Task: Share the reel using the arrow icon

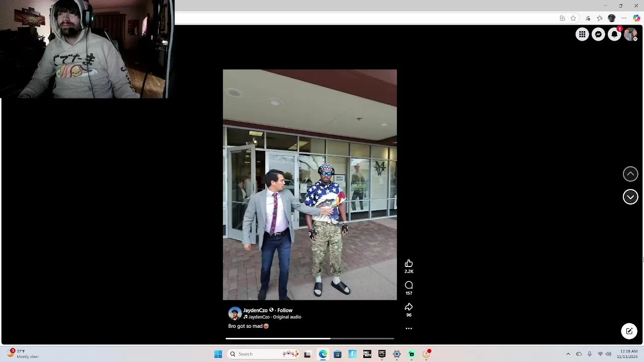Action: click(409, 307)
